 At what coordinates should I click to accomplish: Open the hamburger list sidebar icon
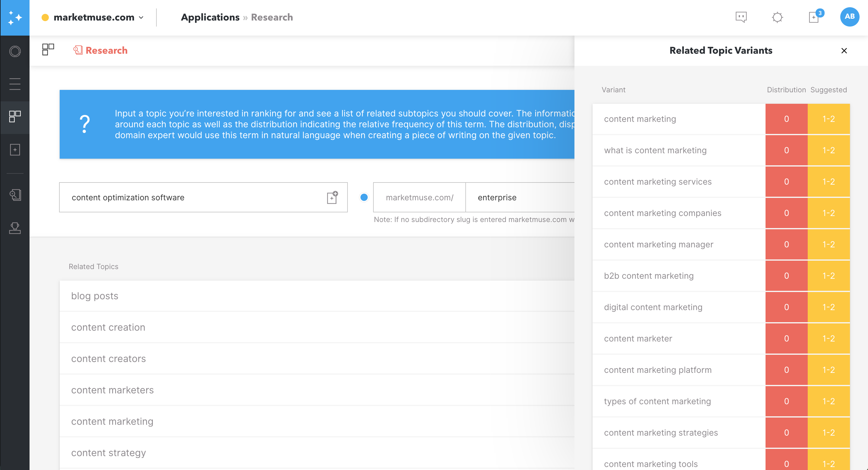[x=15, y=84]
